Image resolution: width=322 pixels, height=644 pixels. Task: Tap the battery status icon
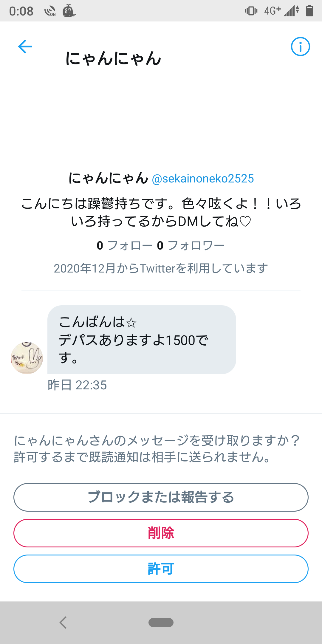point(309,11)
